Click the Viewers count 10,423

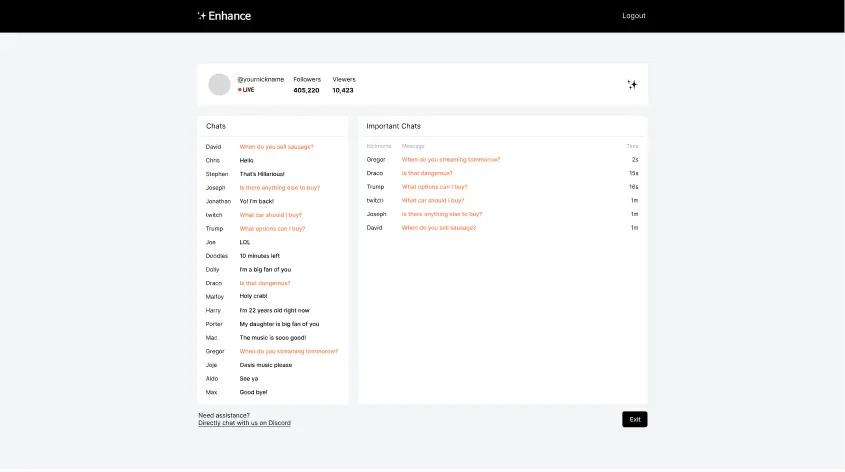tap(343, 91)
